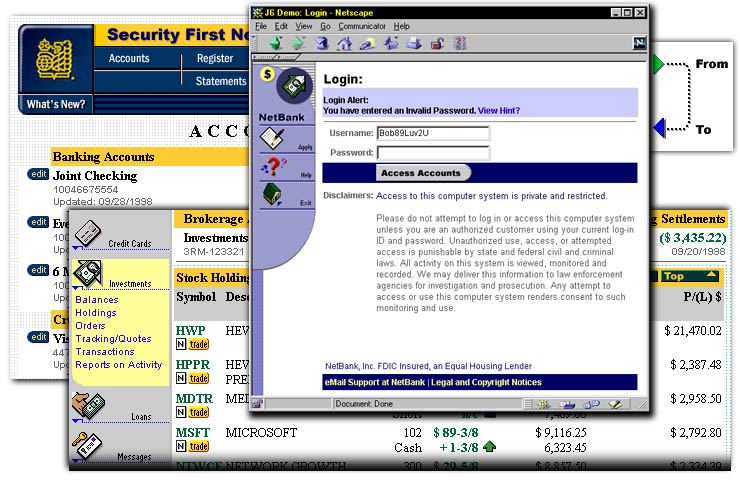Open the Communicator menu
Viewport: 740px width, 480px height.
tap(362, 26)
